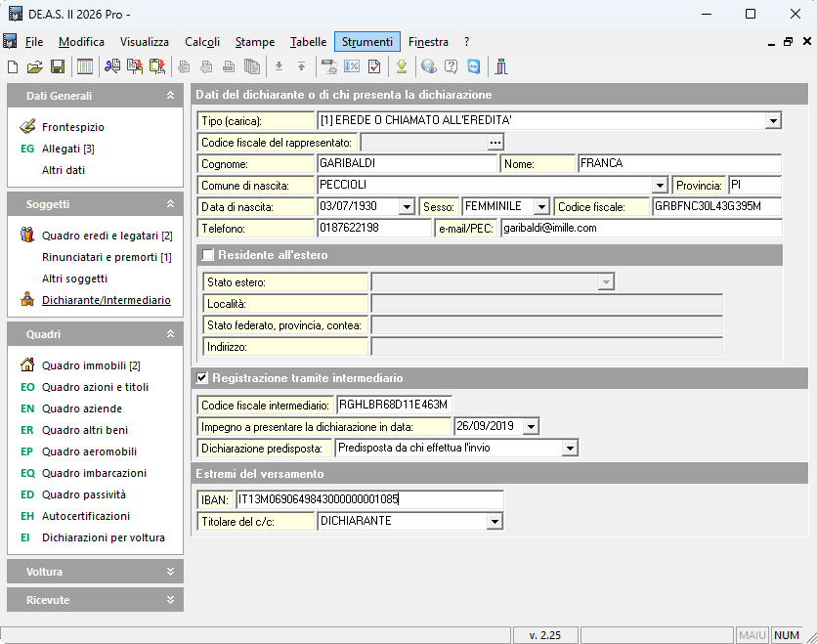The height and width of the screenshot is (644, 817).
Task: Expand the Comune di nascita dropdown
Action: pos(659,186)
